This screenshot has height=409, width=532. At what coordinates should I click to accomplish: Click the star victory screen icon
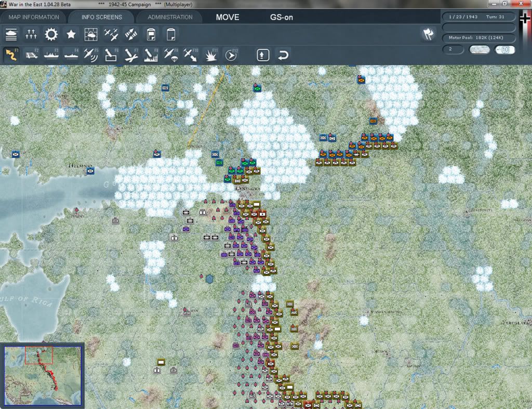[x=71, y=35]
